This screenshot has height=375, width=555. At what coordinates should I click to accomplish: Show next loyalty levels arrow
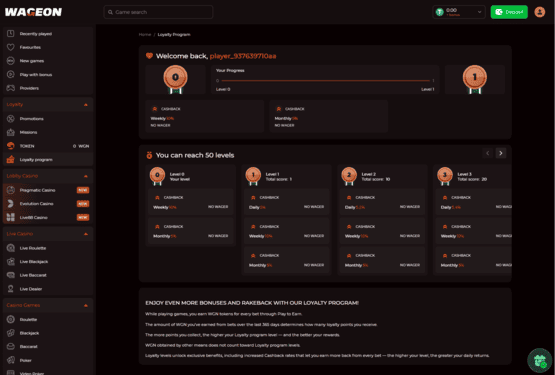[x=500, y=153]
